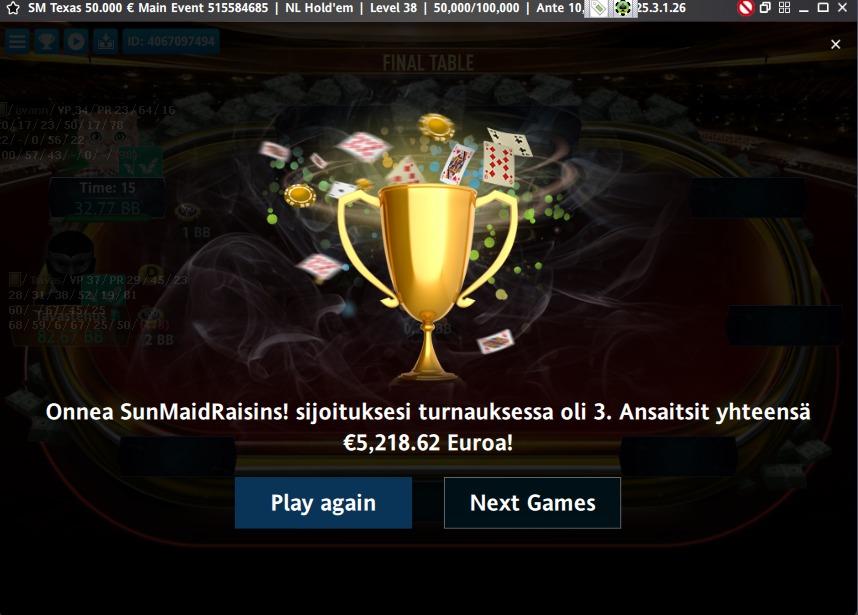The width and height of the screenshot is (858, 615).
Task: Click the favorite star icon in title bar
Action: 13,8
